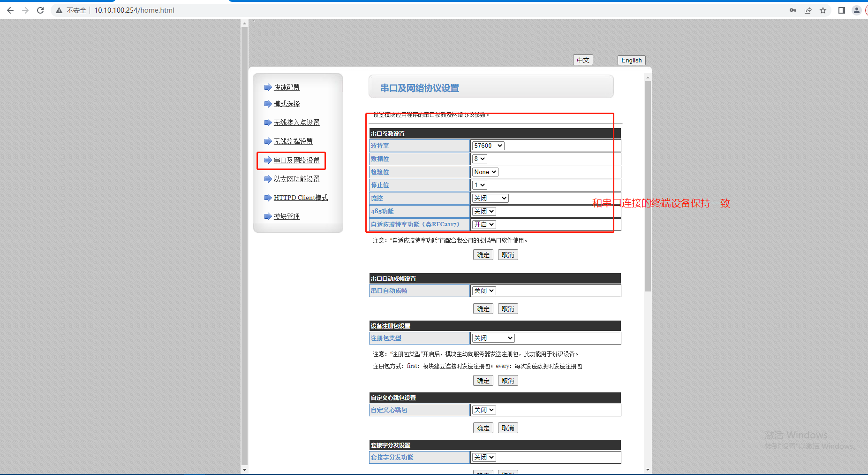Open the browser side panel icon

pyautogui.click(x=842, y=10)
